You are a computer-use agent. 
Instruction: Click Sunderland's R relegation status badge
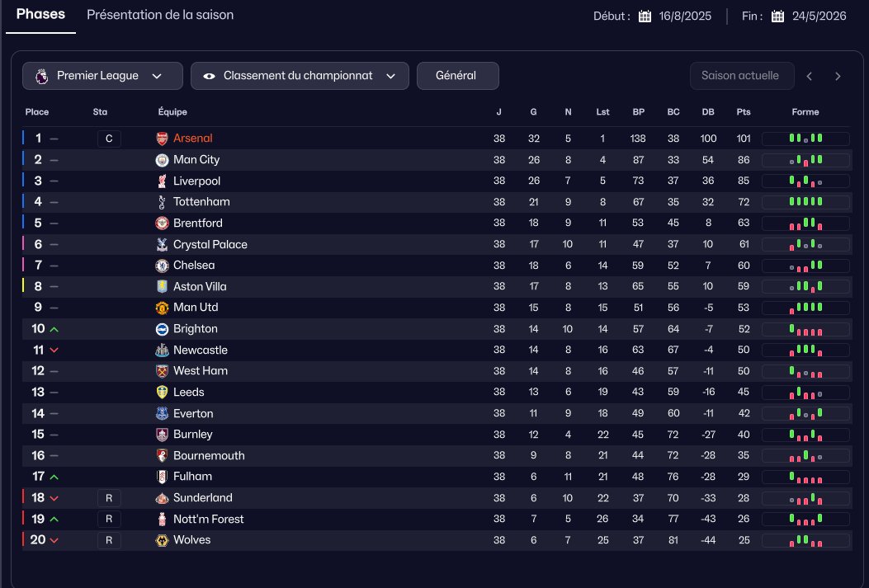(109, 498)
